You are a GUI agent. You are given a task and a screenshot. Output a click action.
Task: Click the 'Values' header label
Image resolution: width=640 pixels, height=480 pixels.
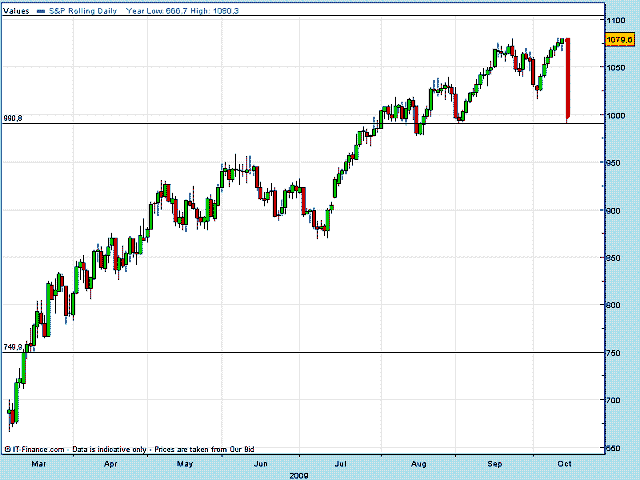click(x=16, y=11)
